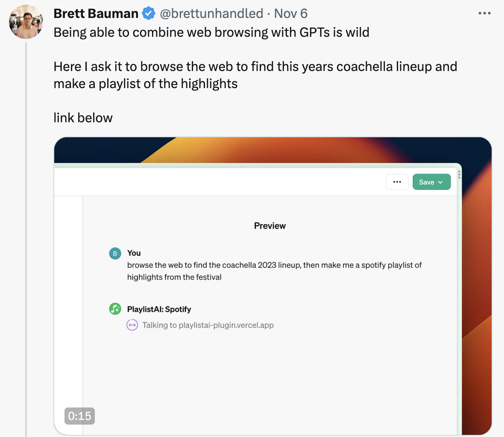This screenshot has height=437, width=504.
Task: Select the coachella 2023 lineup prompt message
Action: (x=274, y=271)
